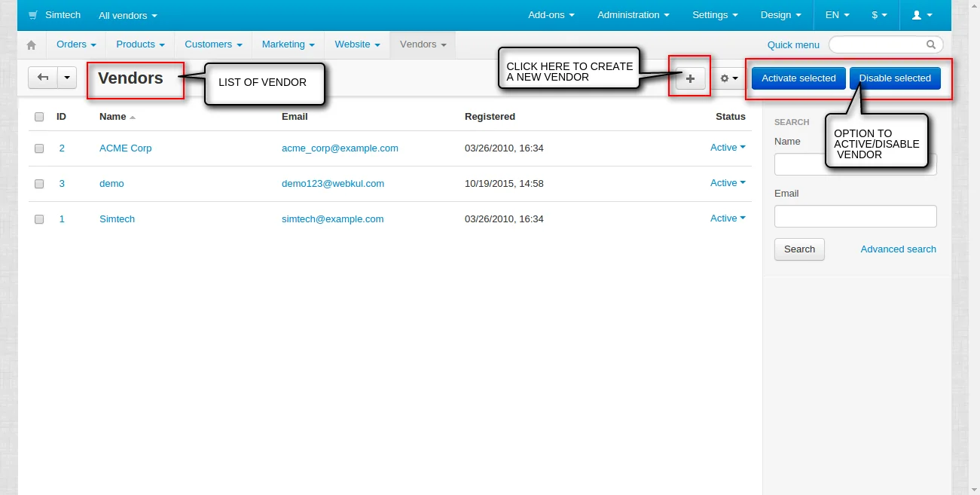The height and width of the screenshot is (495, 980).
Task: Open the Add-ons menu
Action: (x=551, y=15)
